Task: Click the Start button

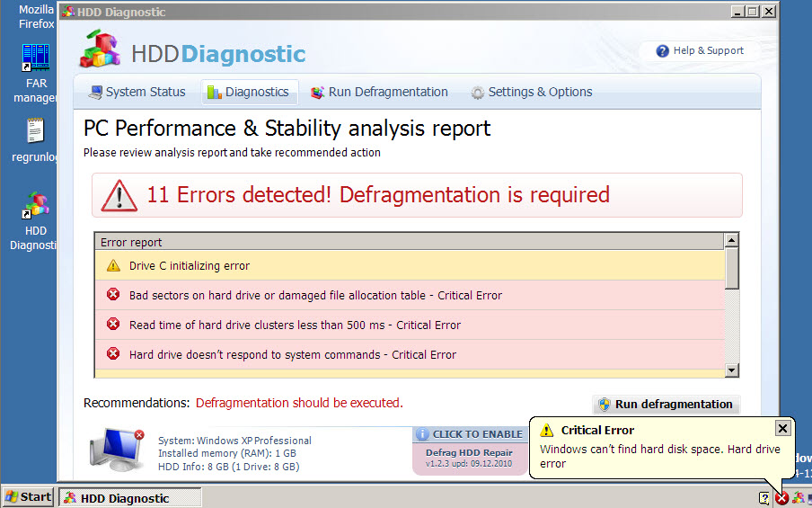Action: tap(28, 497)
